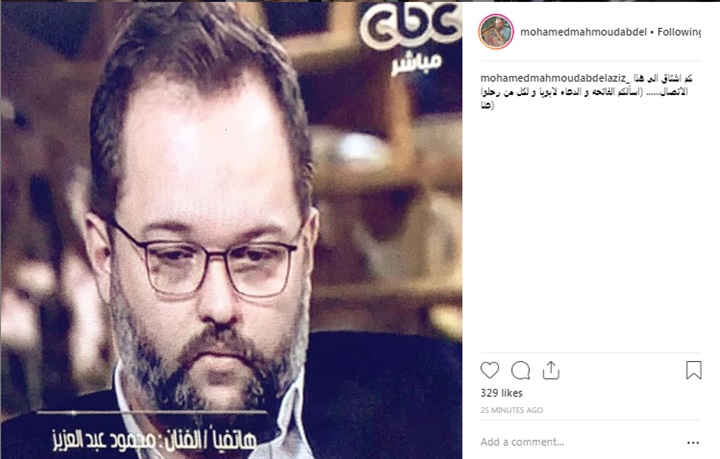Image resolution: width=720 pixels, height=459 pixels.
Task: Click the CBC logo on the image
Action: click(x=409, y=25)
